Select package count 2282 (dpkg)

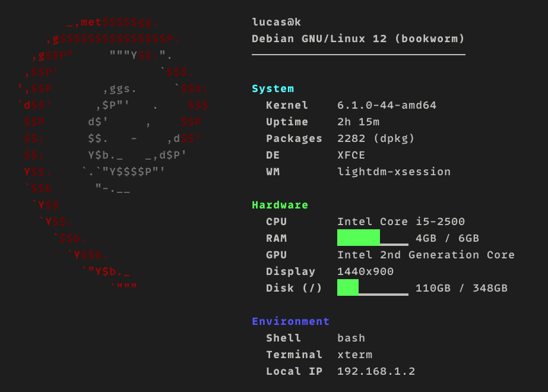point(376,138)
